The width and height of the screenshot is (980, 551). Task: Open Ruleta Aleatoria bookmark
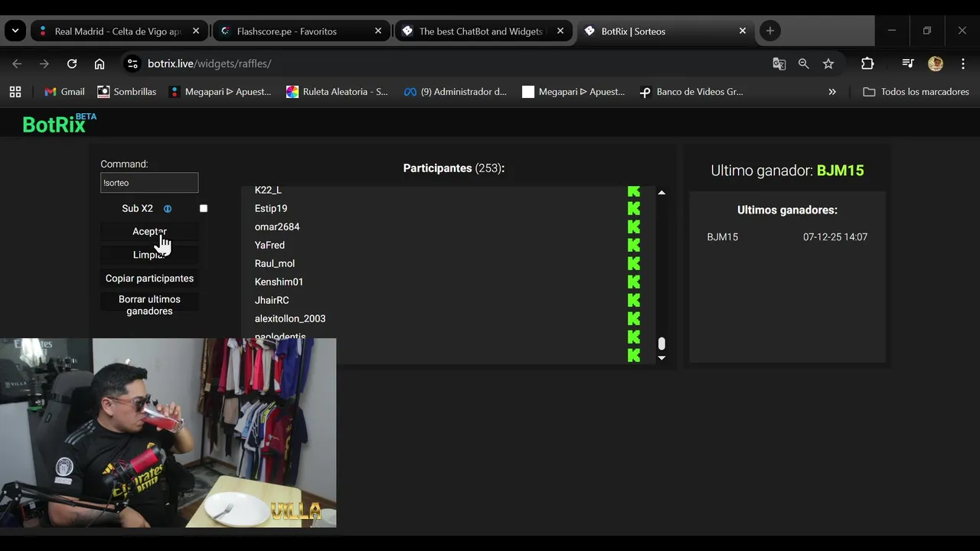pos(337,92)
